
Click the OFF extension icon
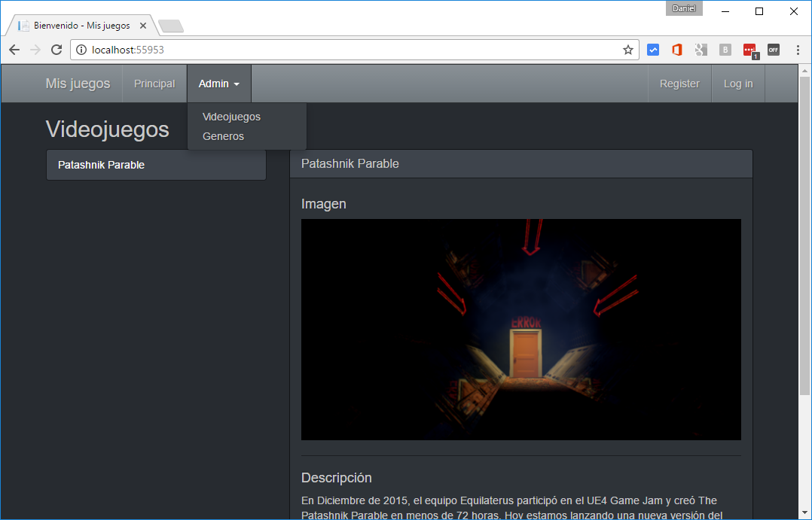point(773,50)
